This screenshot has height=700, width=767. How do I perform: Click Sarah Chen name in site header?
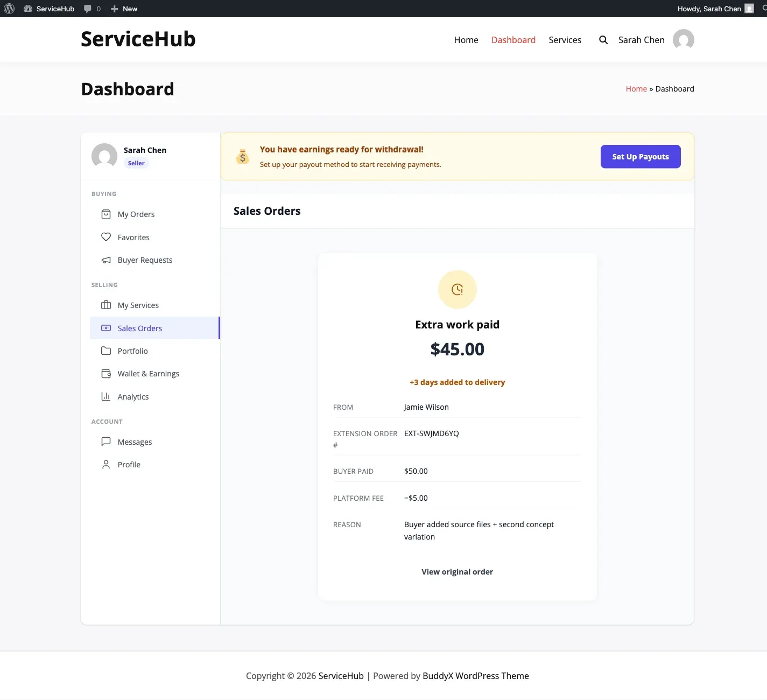click(642, 40)
